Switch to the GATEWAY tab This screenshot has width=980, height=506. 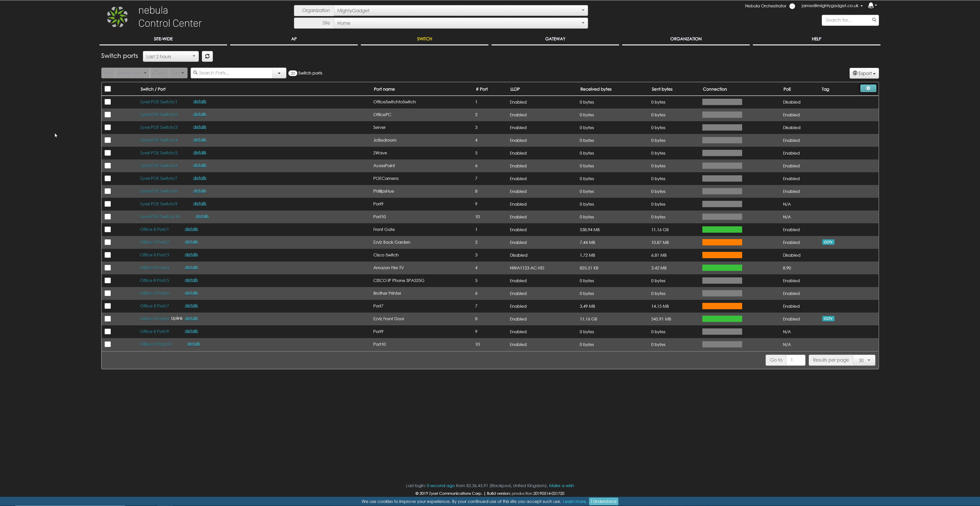[555, 39]
